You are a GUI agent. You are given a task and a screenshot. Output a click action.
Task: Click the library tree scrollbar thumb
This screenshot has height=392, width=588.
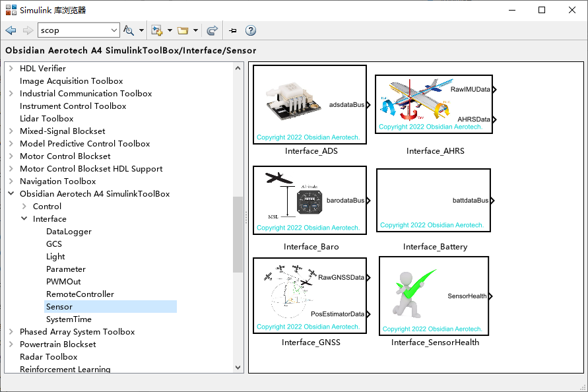pyautogui.click(x=238, y=234)
